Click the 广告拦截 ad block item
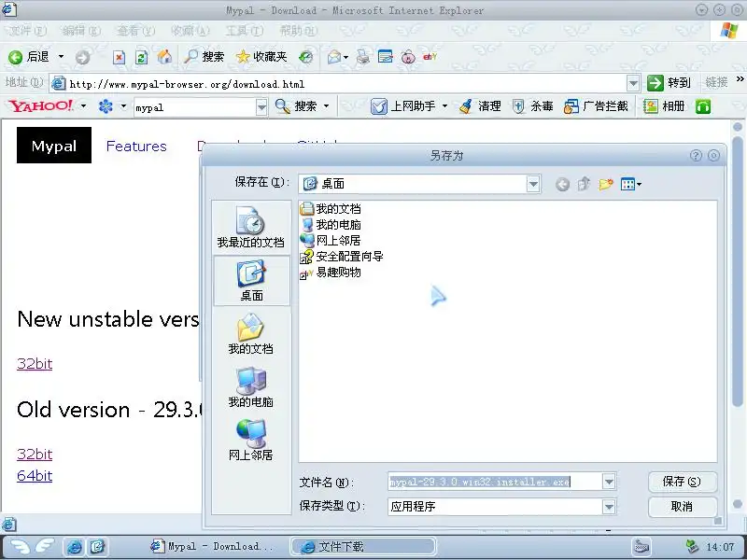The width and height of the screenshot is (747, 560). click(596, 106)
